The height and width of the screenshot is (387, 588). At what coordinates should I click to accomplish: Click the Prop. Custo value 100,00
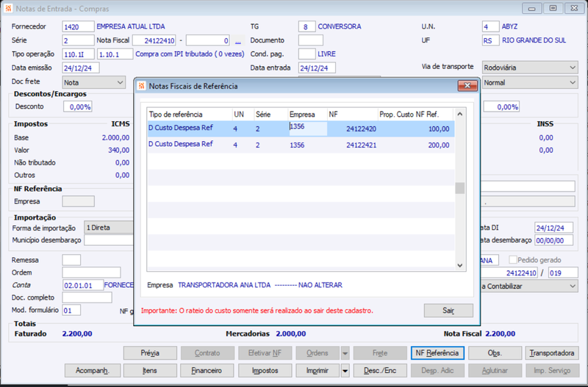pos(439,129)
